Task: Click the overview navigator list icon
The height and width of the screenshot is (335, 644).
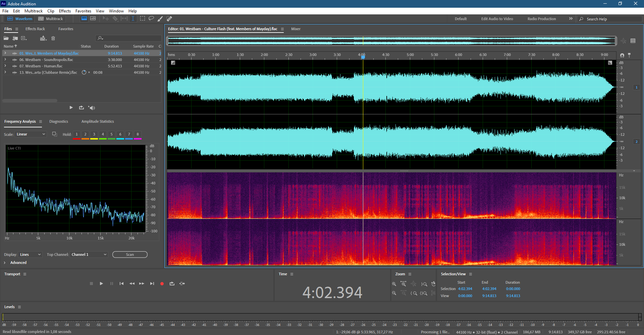Action: pyautogui.click(x=633, y=41)
